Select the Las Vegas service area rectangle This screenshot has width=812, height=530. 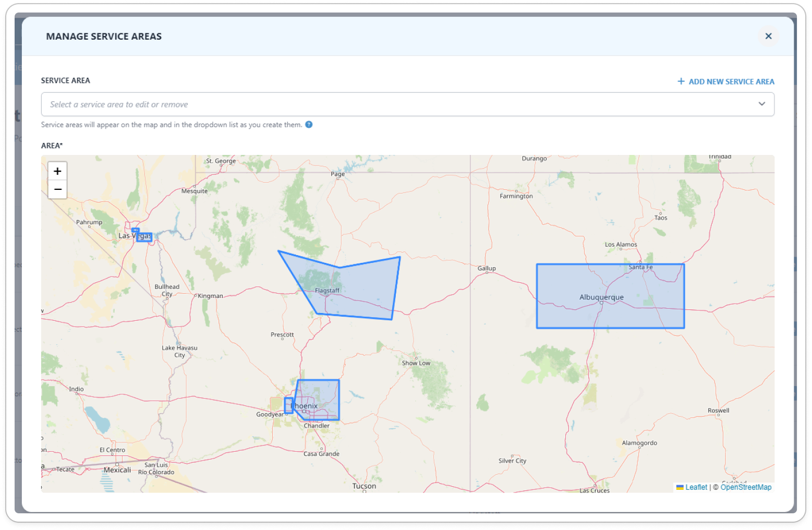pyautogui.click(x=144, y=237)
